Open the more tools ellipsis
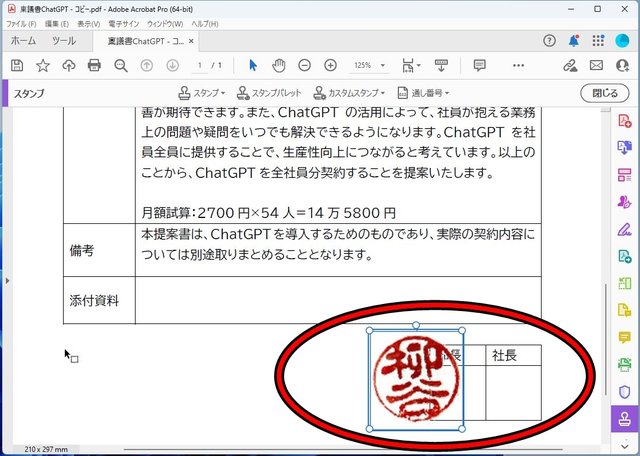 pyautogui.click(x=518, y=65)
